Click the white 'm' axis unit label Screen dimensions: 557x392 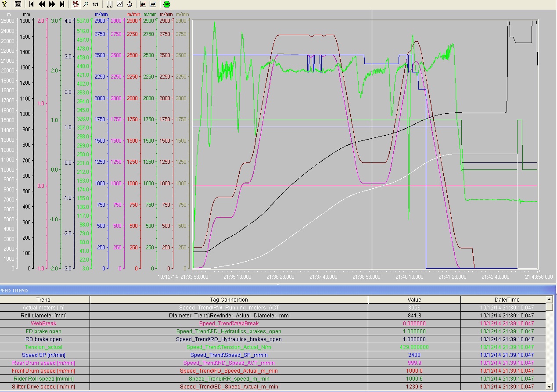(x=9, y=14)
